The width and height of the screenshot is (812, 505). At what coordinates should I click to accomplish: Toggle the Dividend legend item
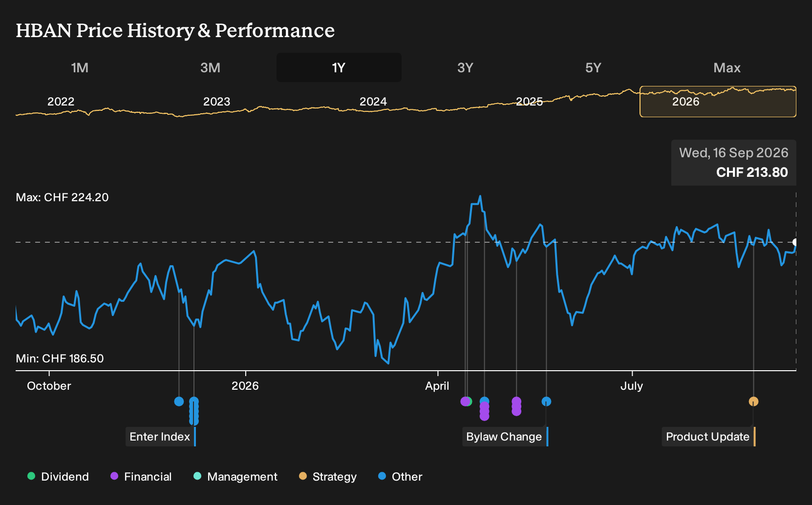[58, 477]
